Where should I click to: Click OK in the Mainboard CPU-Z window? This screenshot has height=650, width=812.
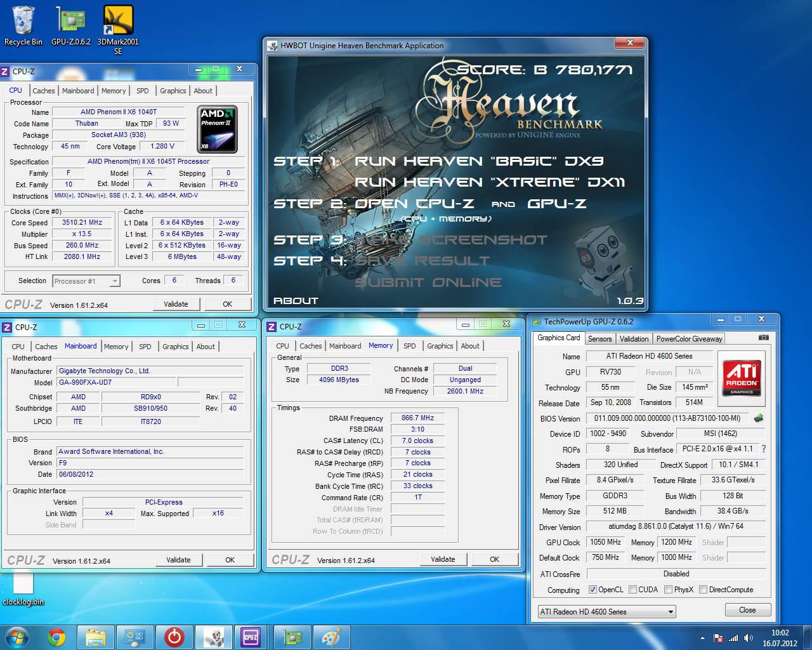230,560
